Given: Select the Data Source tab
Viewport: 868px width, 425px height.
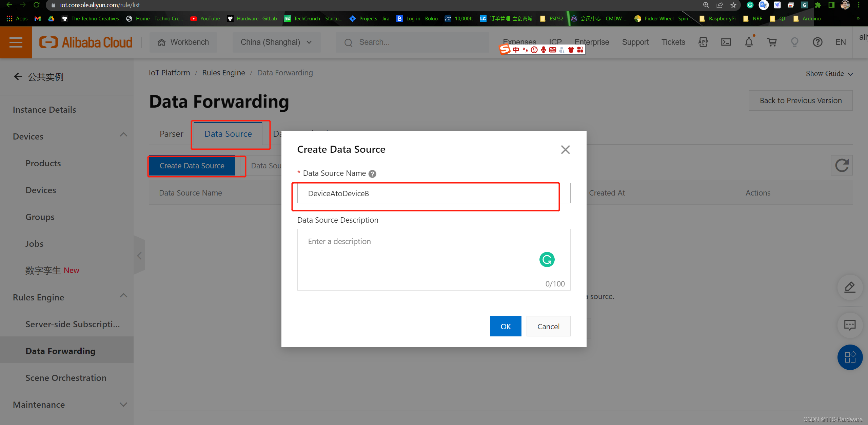Looking at the screenshot, I should pos(228,133).
